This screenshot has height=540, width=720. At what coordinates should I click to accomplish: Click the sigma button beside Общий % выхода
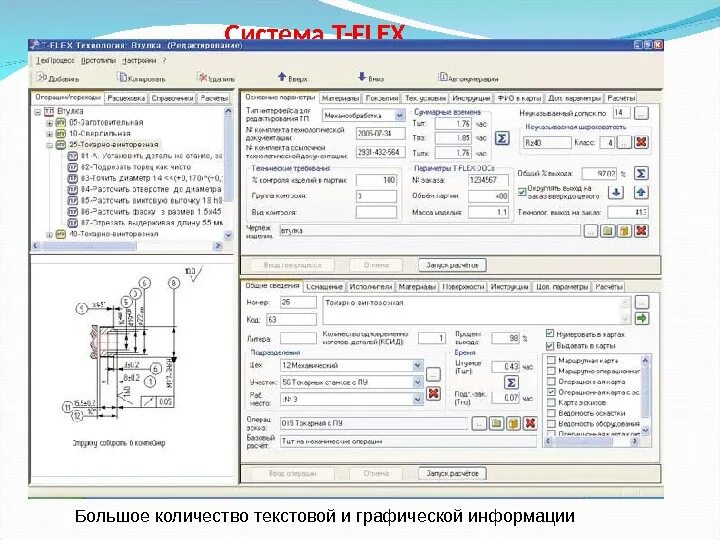[x=641, y=174]
